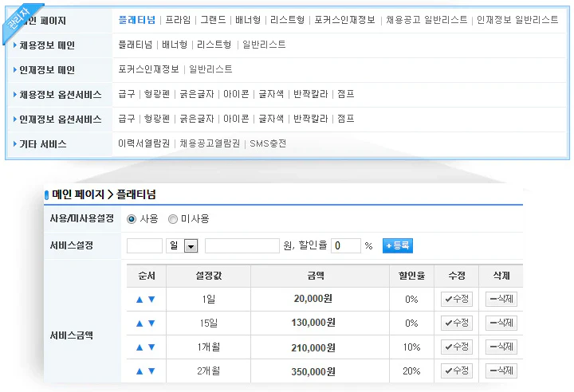
Task: Delete the 1일 row with 삭제
Action: [501, 299]
